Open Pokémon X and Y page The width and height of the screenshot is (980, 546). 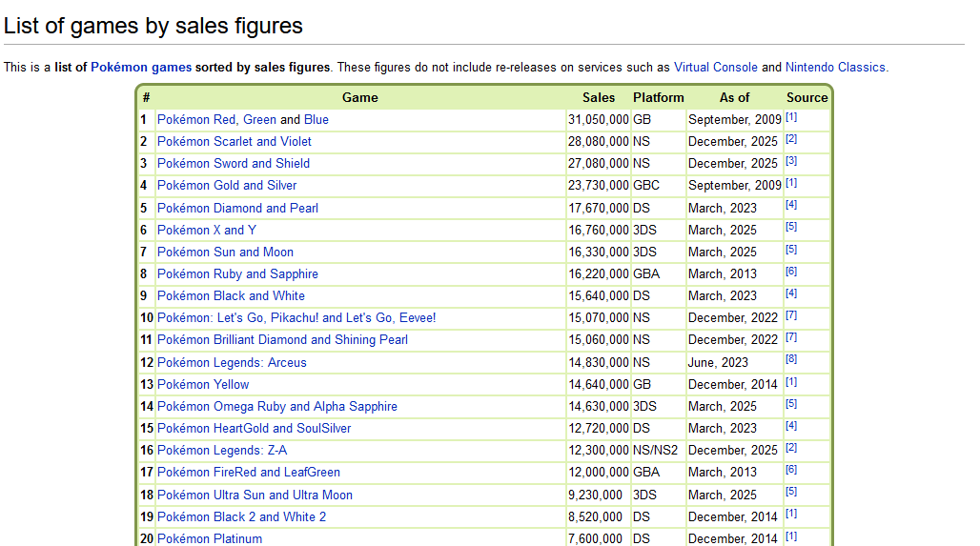[x=207, y=230]
